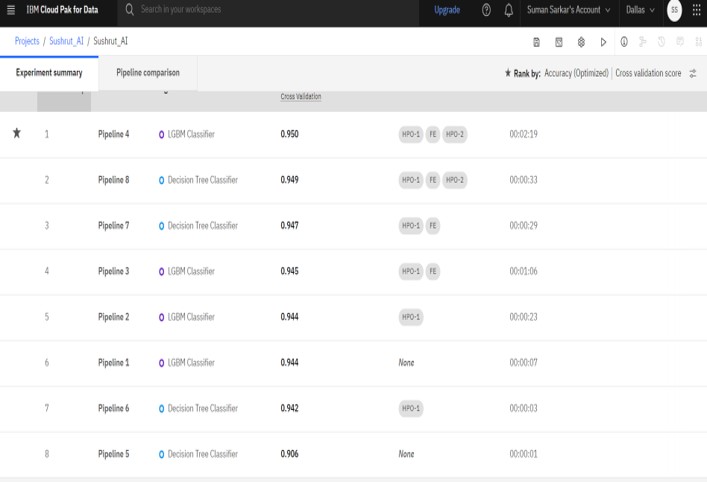
Task: Open Pipeline 8 row
Action: pos(354,180)
